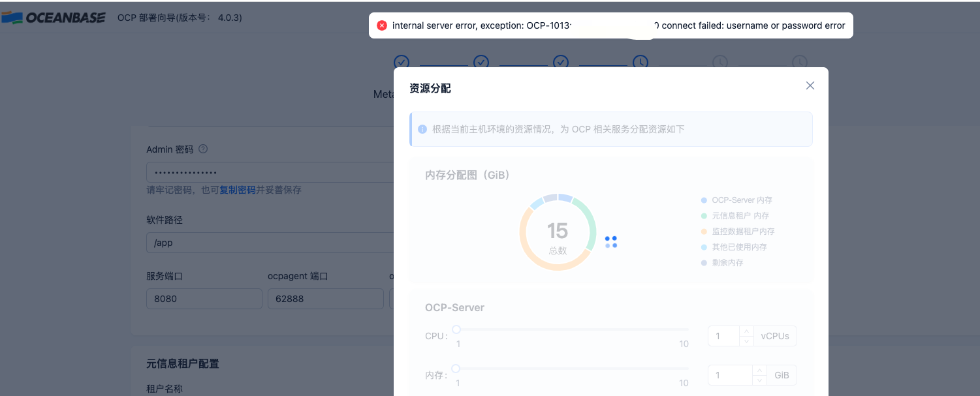Screen dimensions: 980x396
Task: Click the error toast message text
Action: click(618, 25)
